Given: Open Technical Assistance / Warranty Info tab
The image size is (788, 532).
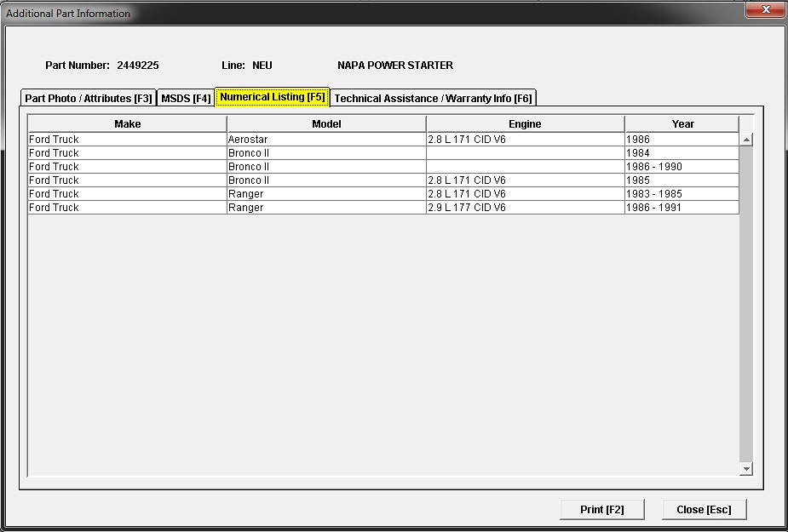Looking at the screenshot, I should pos(434,98).
